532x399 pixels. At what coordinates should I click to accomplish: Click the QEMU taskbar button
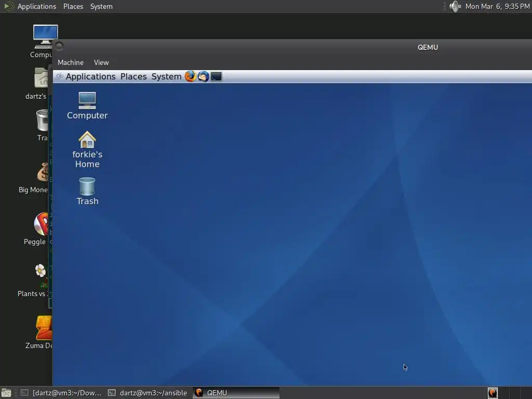pos(236,393)
